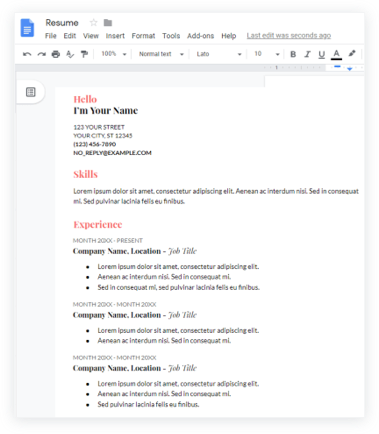
Task: Open the Google Docs home icon
Action: (27, 28)
